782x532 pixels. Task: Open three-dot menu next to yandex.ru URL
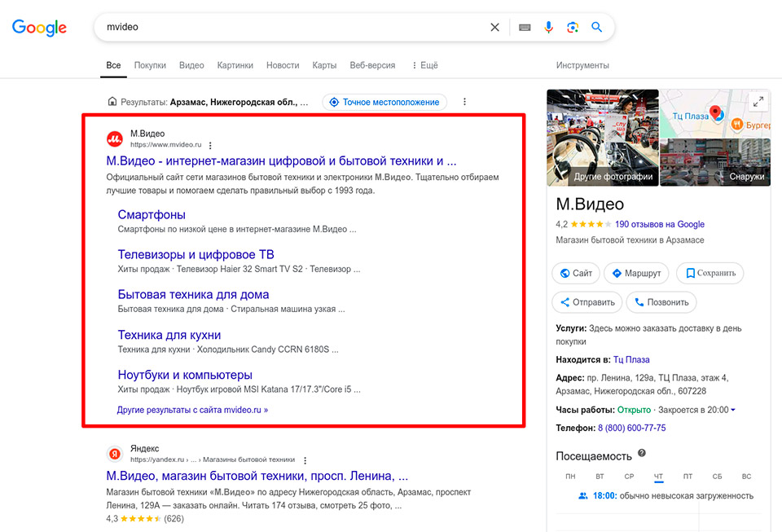[305, 460]
